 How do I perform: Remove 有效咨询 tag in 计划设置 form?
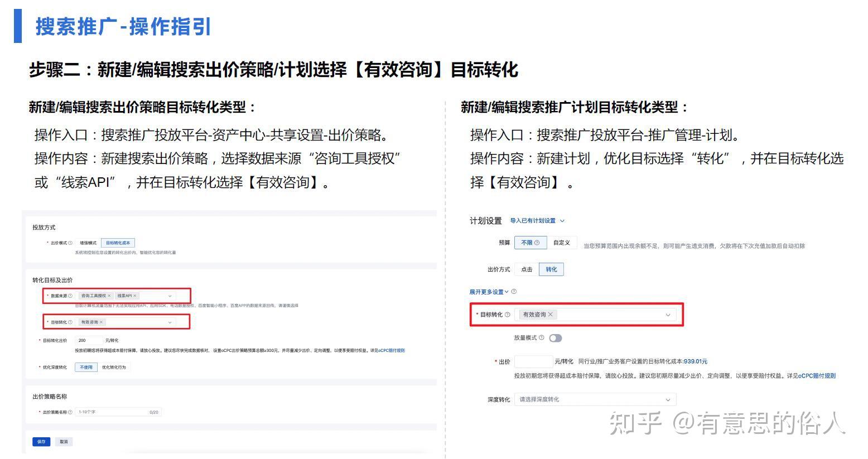pos(551,315)
